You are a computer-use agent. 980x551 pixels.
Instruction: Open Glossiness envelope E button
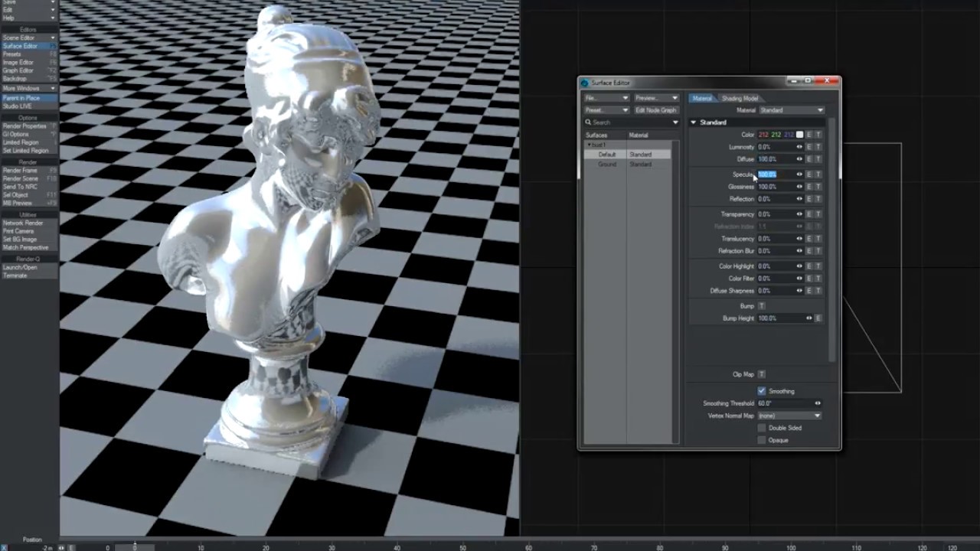pyautogui.click(x=809, y=187)
